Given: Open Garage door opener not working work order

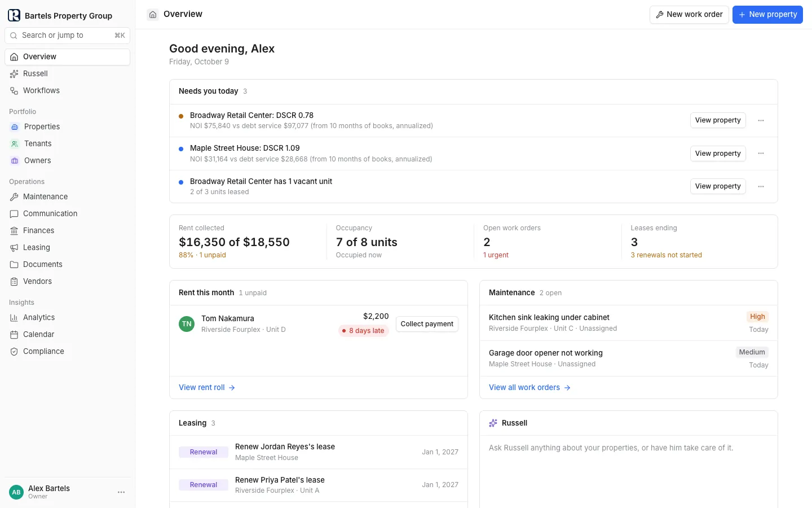Looking at the screenshot, I should coord(629,358).
